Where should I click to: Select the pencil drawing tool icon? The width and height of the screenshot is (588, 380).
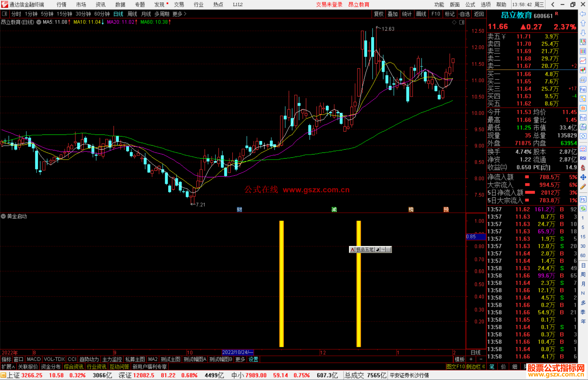[583, 187]
